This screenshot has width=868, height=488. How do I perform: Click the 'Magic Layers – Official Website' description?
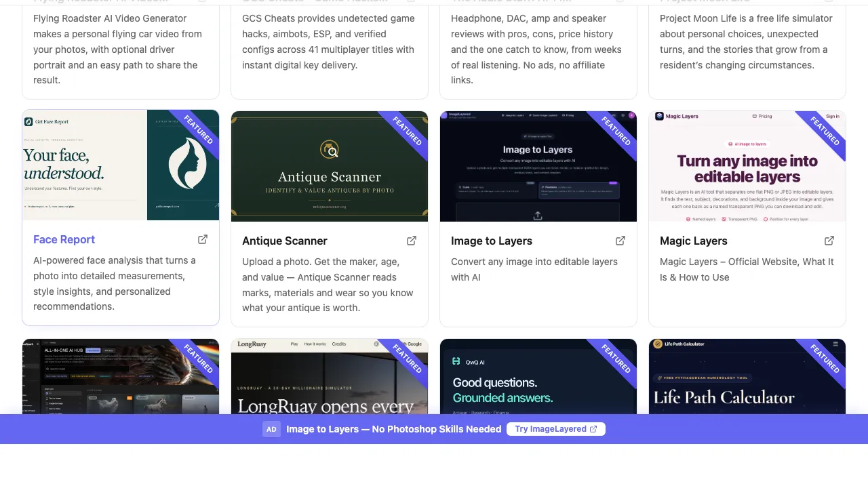pos(747,269)
